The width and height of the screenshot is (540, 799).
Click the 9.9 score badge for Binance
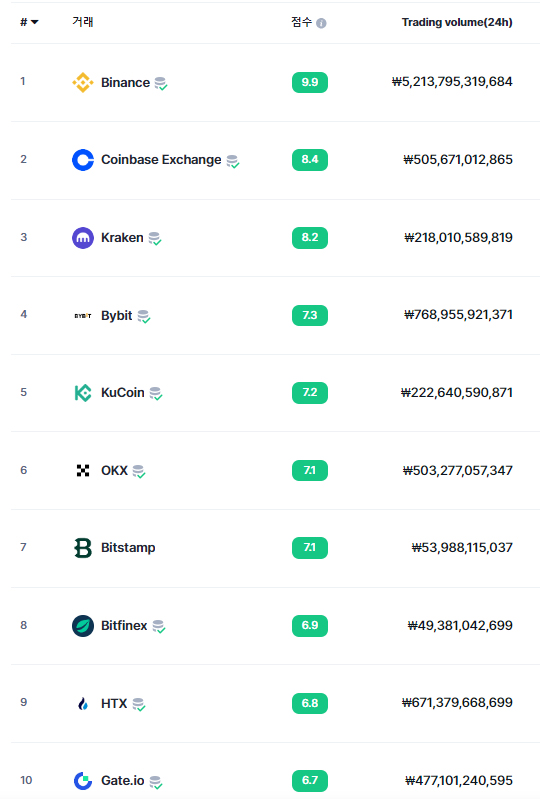[310, 83]
